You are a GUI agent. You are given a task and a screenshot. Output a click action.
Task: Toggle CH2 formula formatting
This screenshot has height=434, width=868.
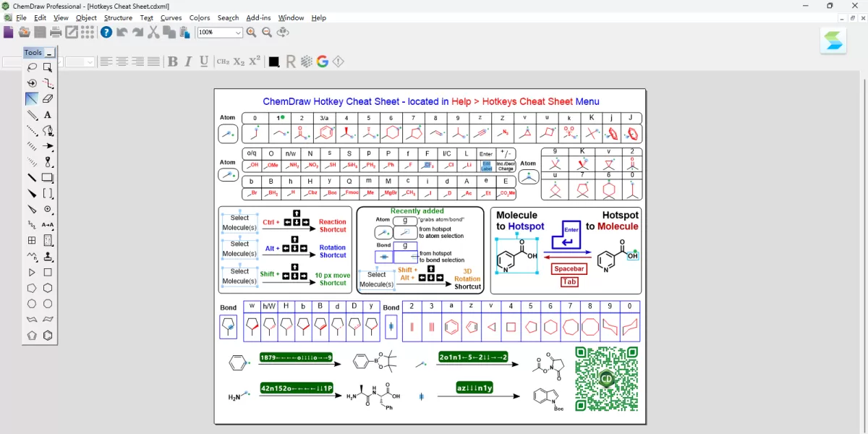point(223,61)
